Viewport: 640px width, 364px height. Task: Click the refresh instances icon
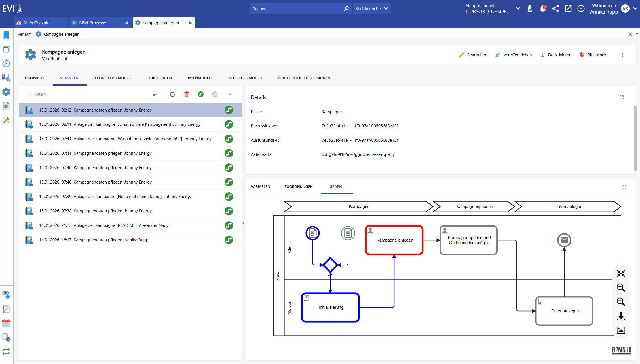172,94
